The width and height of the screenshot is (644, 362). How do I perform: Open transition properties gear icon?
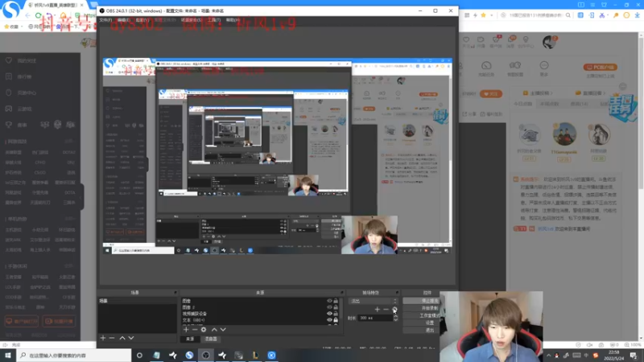394,309
